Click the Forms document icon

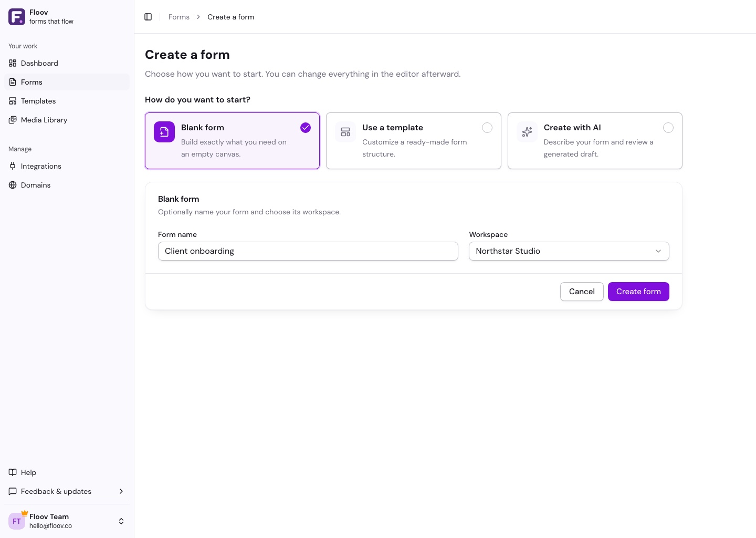coord(13,82)
